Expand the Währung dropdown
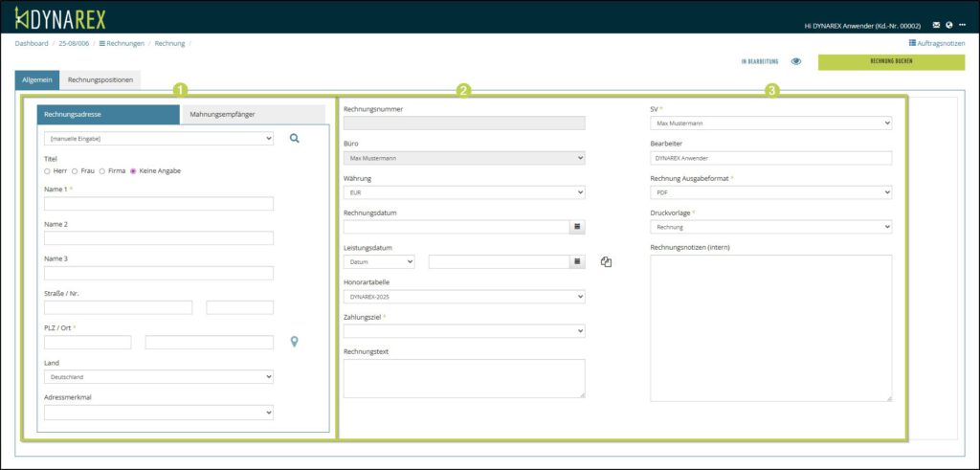This screenshot has height=470, width=980. (x=463, y=192)
